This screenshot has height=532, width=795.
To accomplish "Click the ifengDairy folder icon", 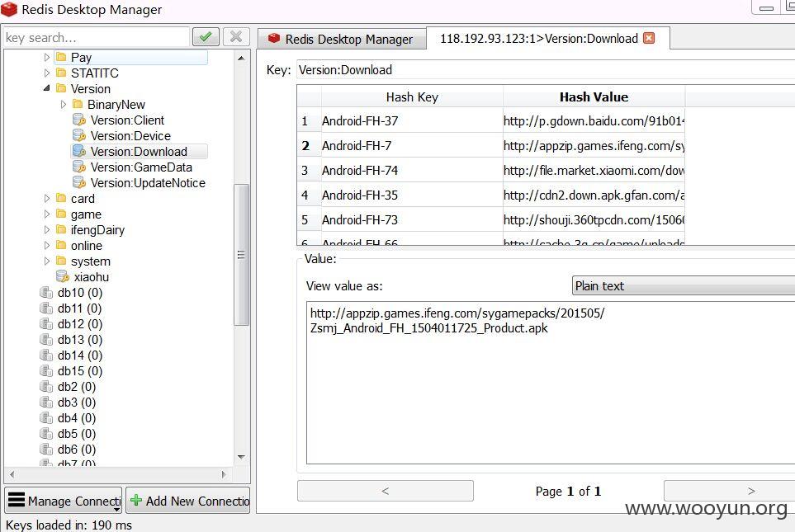I will (61, 229).
